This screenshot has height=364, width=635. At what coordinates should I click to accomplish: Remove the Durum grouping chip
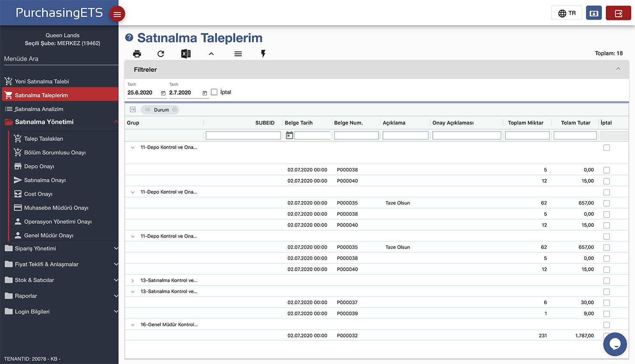[x=175, y=110]
